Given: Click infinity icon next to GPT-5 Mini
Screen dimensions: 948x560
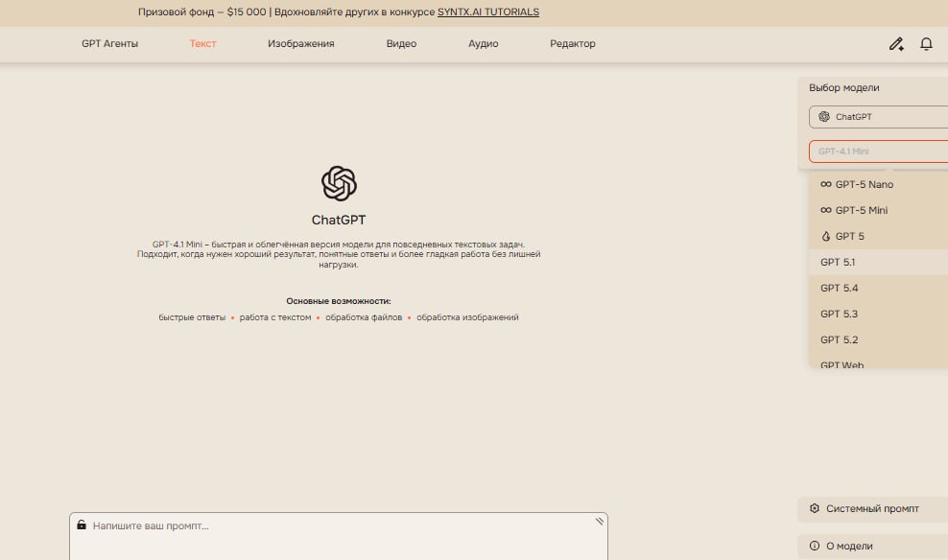Looking at the screenshot, I should (x=826, y=210).
